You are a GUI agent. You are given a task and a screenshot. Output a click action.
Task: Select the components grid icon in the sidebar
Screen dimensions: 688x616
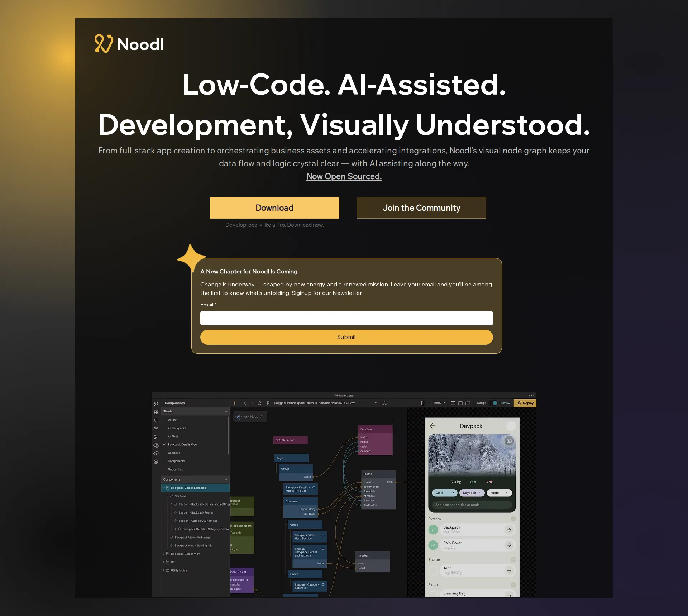156,412
